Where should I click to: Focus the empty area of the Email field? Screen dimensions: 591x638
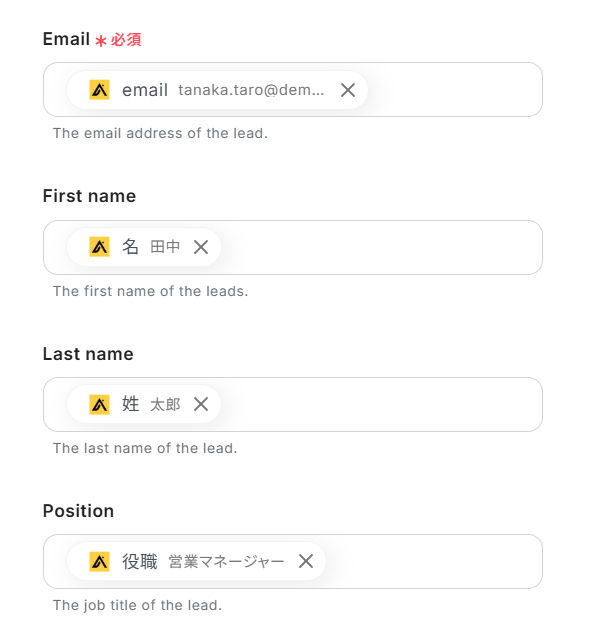(454, 90)
